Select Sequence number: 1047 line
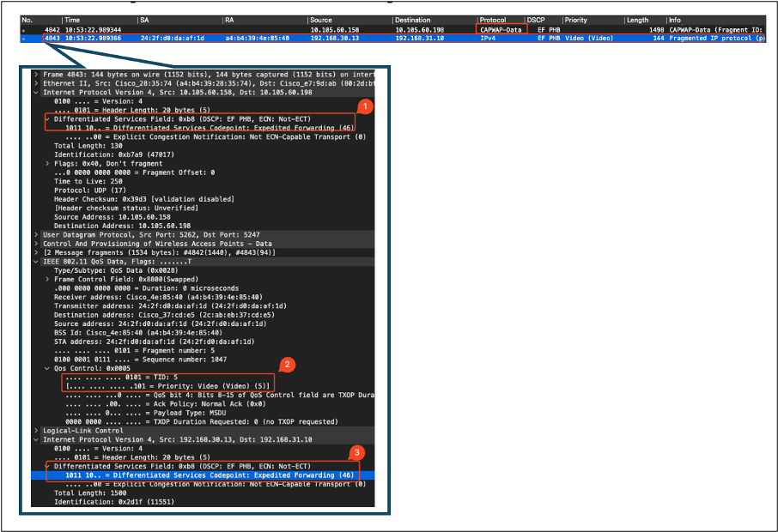778x532 pixels. [x=141, y=360]
